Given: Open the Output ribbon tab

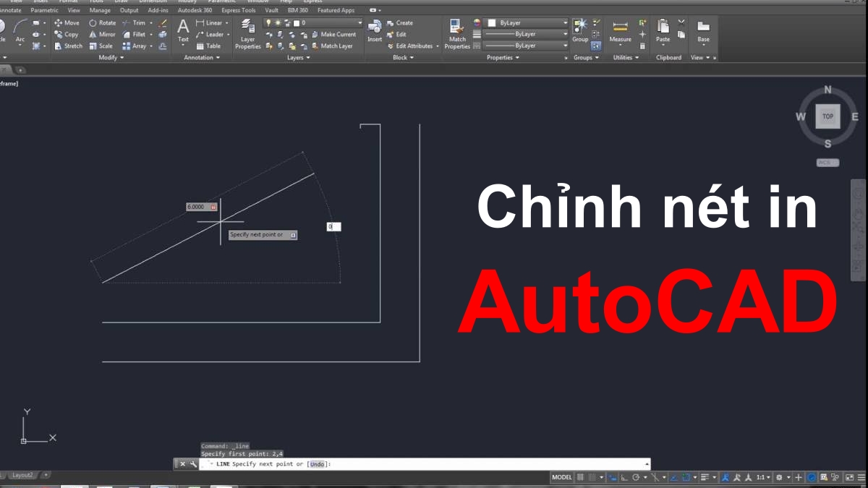Looking at the screenshot, I should [x=129, y=11].
